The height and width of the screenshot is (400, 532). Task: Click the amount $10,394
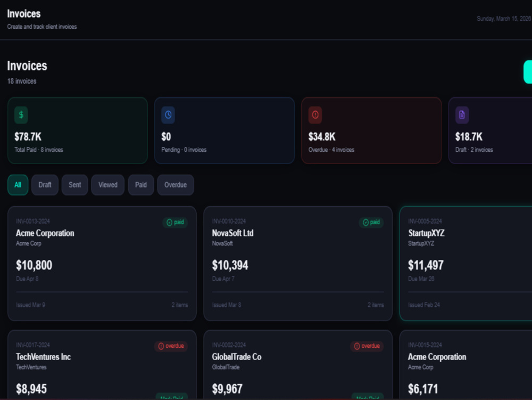pos(230,265)
